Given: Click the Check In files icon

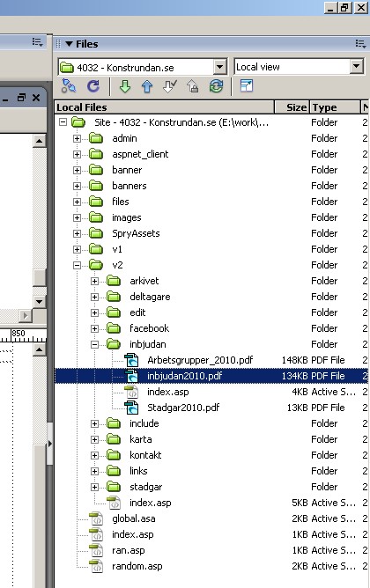Looking at the screenshot, I should pyautogui.click(x=193, y=86).
